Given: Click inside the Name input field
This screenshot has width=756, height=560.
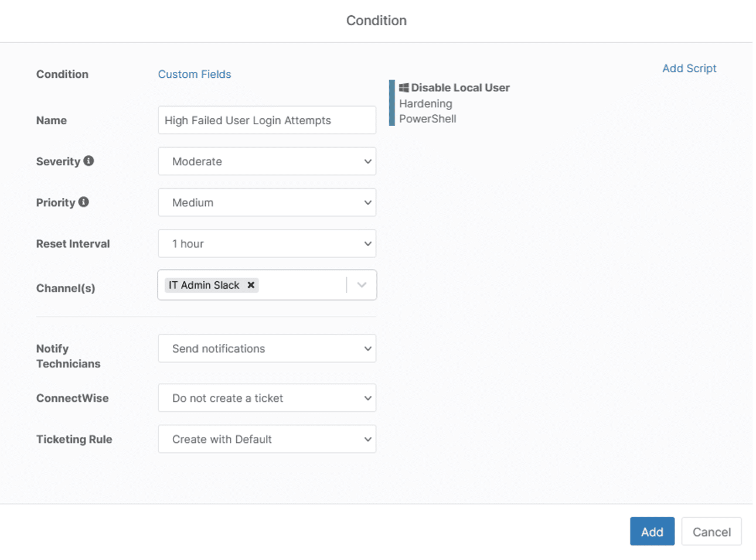Looking at the screenshot, I should (267, 120).
